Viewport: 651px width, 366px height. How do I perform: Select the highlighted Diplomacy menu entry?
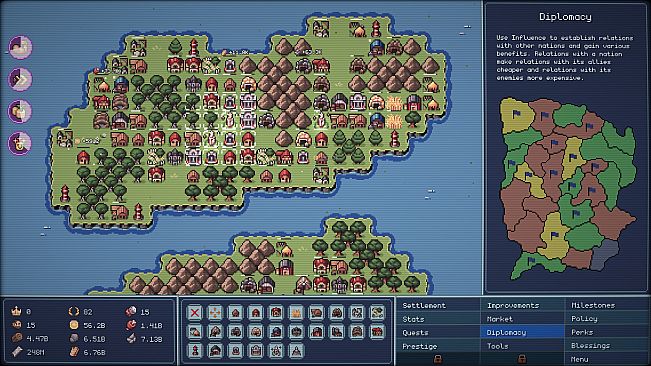point(523,332)
